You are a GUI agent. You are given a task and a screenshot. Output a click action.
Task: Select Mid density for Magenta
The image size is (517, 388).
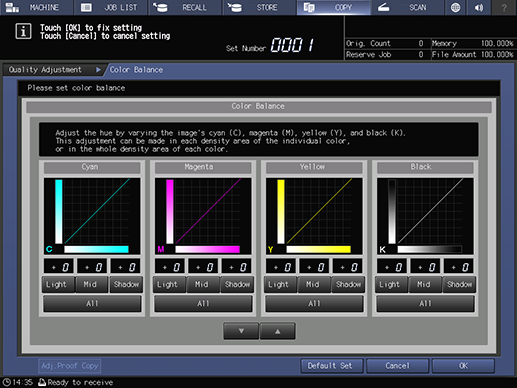203,284
